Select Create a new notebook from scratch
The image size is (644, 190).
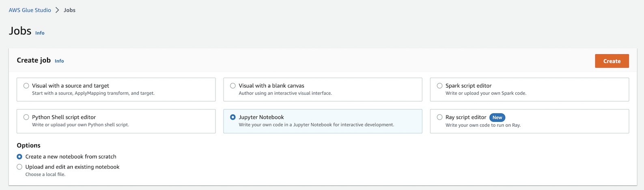pyautogui.click(x=19, y=156)
